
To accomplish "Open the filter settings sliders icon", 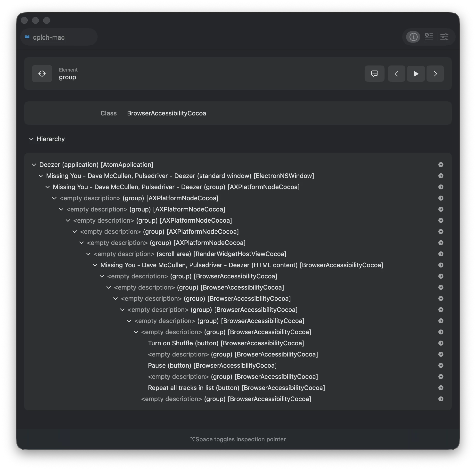I will [x=444, y=37].
